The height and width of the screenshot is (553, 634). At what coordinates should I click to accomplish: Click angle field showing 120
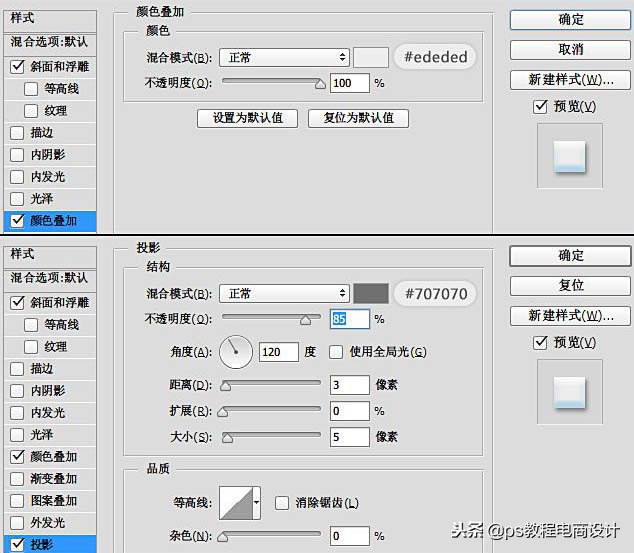pos(279,352)
